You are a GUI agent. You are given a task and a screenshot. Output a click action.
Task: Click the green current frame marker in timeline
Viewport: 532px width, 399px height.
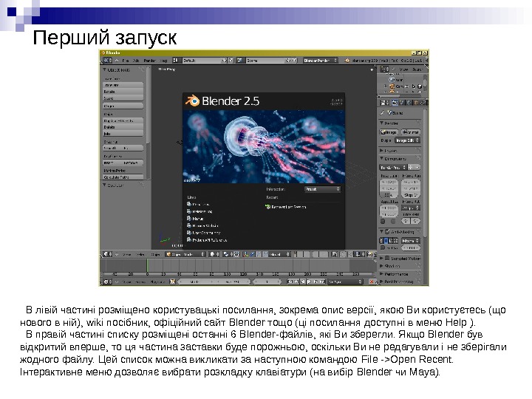pyautogui.click(x=147, y=265)
